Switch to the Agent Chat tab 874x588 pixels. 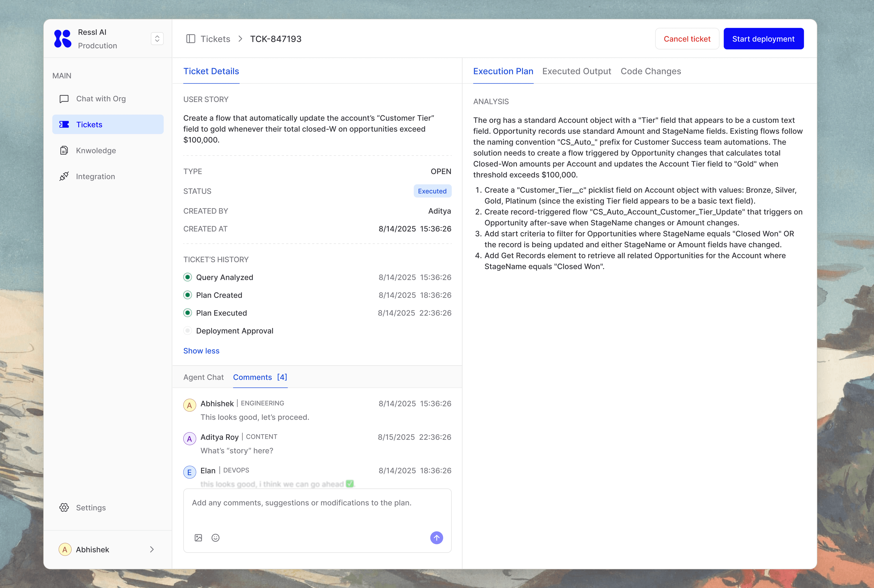[x=203, y=377]
